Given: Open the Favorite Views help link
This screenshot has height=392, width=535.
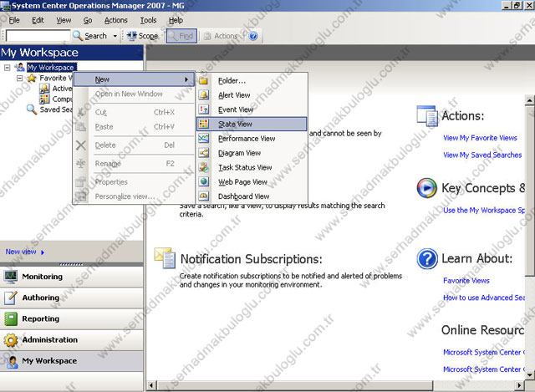Looking at the screenshot, I should [x=466, y=281].
